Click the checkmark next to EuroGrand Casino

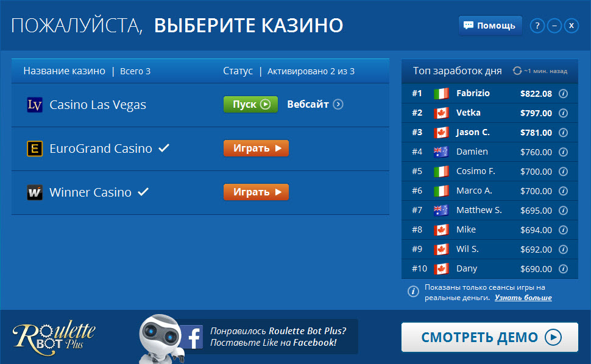[x=164, y=148]
